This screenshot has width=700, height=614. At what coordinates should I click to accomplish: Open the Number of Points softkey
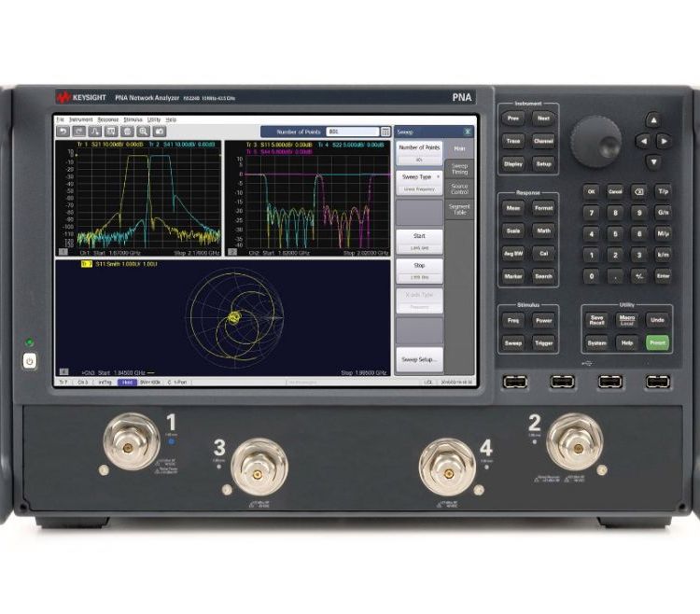(x=420, y=150)
